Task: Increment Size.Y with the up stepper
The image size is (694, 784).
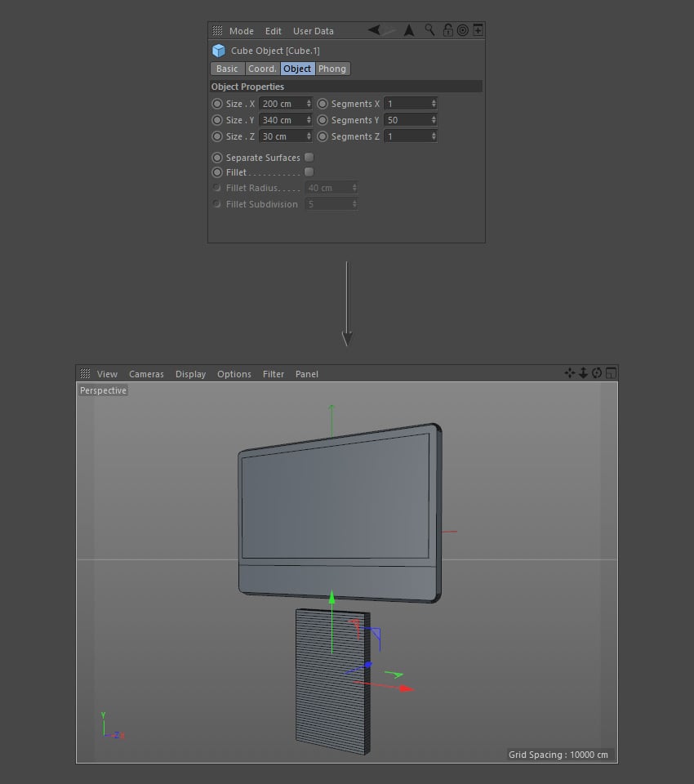Action: tap(309, 117)
